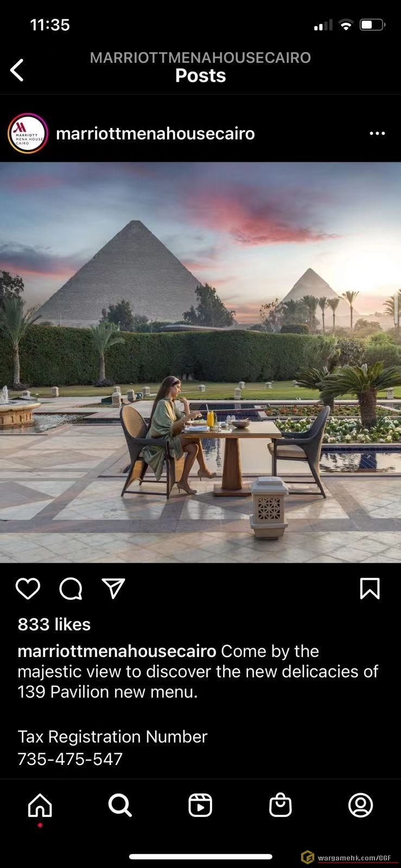Open the Search tab

click(x=120, y=806)
